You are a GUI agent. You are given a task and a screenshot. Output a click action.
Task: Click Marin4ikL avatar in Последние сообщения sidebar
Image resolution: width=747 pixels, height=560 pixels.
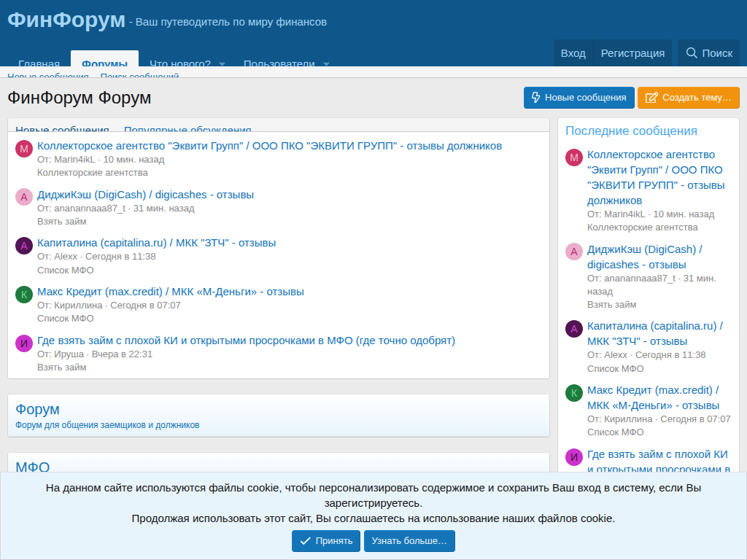[574, 157]
